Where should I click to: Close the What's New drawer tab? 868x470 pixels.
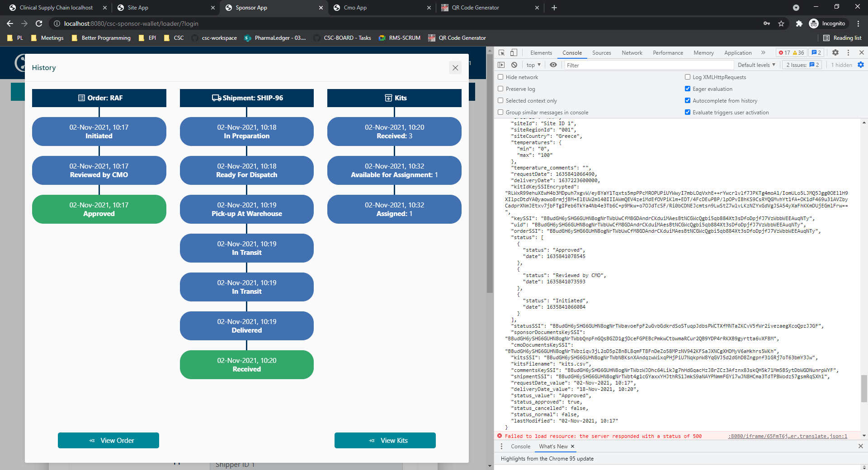coord(572,446)
